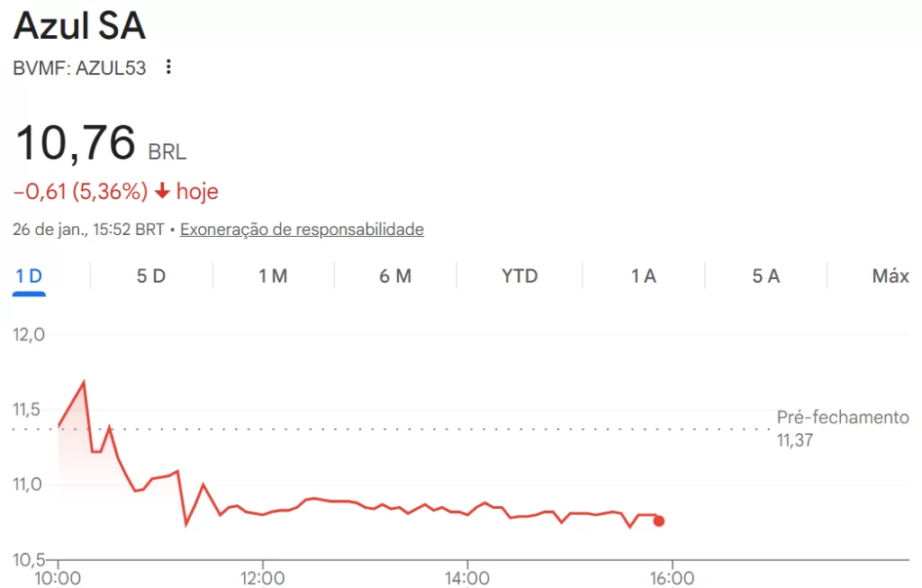Click the chart peak near 10:15
This screenshot has width=922, height=588.
(84, 383)
